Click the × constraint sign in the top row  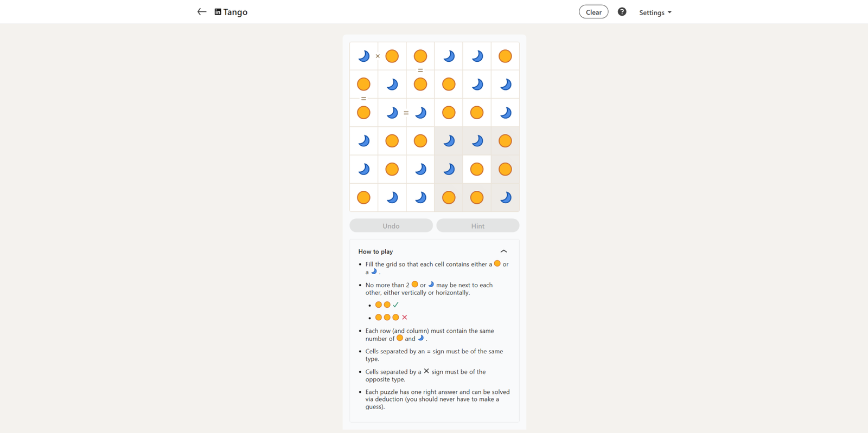pyautogui.click(x=378, y=56)
